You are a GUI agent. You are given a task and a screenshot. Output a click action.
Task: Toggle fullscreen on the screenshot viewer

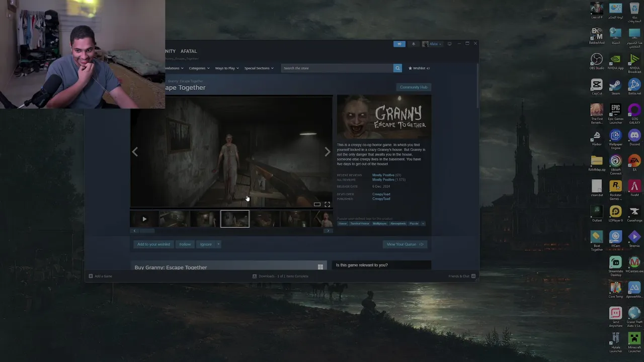(327, 204)
